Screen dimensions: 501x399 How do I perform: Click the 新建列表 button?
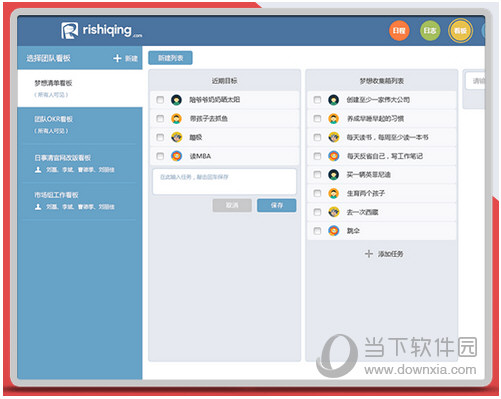pos(170,58)
